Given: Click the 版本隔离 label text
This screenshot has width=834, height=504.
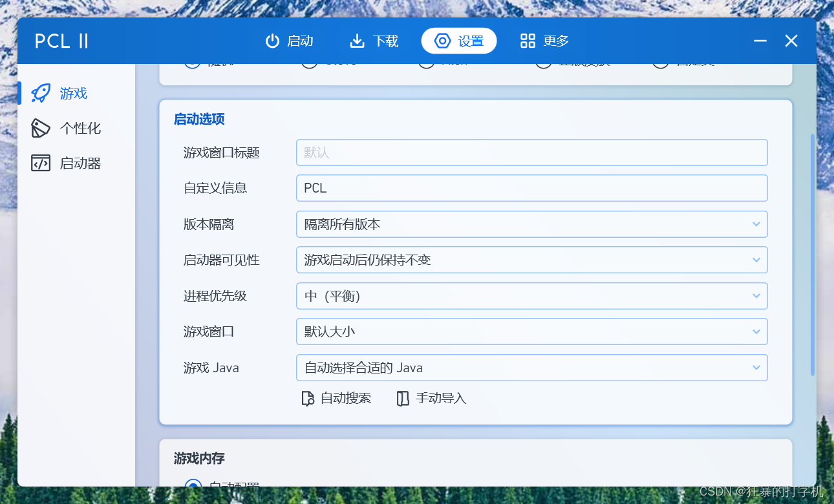Looking at the screenshot, I should 209,224.
